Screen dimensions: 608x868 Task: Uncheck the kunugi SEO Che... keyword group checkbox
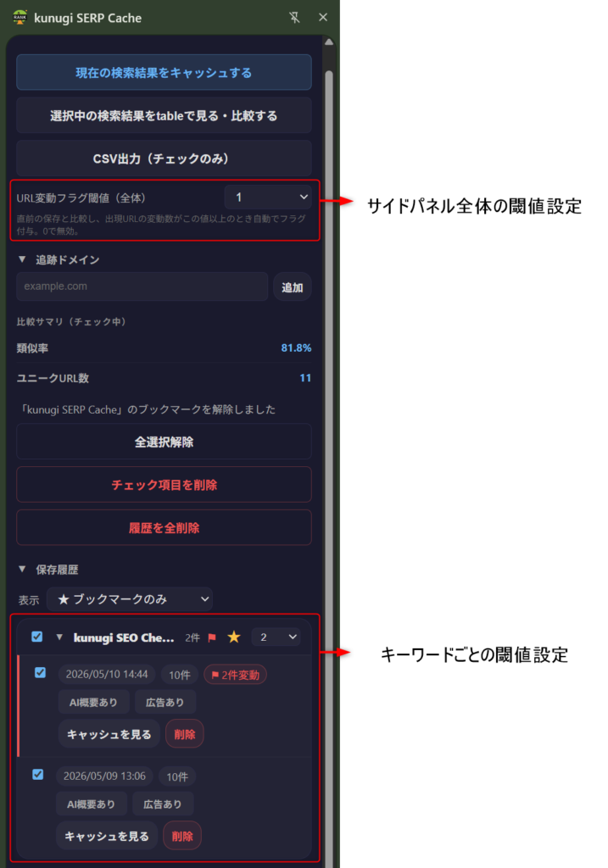click(37, 637)
